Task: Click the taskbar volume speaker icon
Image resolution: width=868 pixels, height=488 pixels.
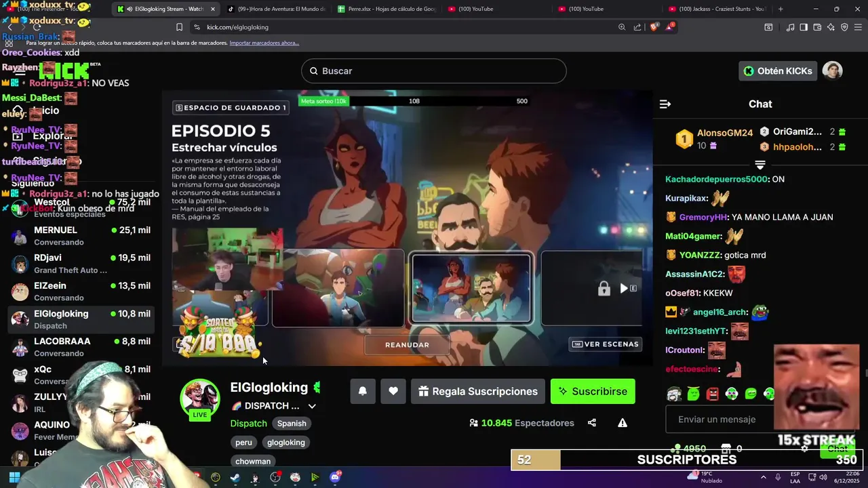Action: tap(823, 477)
